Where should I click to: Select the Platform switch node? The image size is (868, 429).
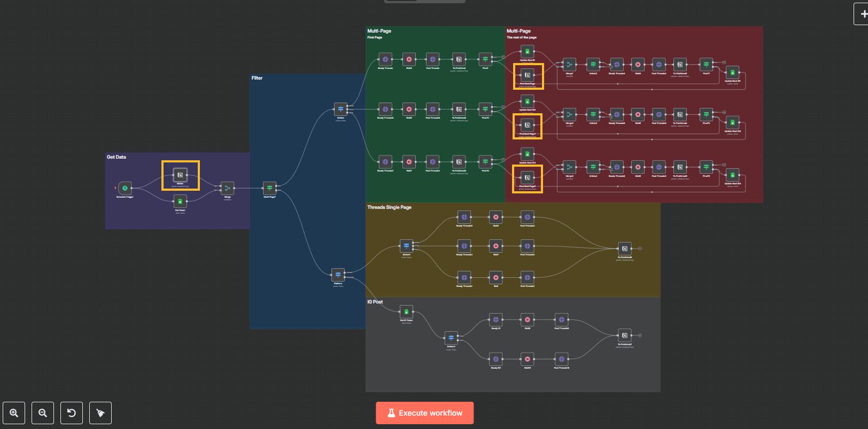(x=338, y=275)
